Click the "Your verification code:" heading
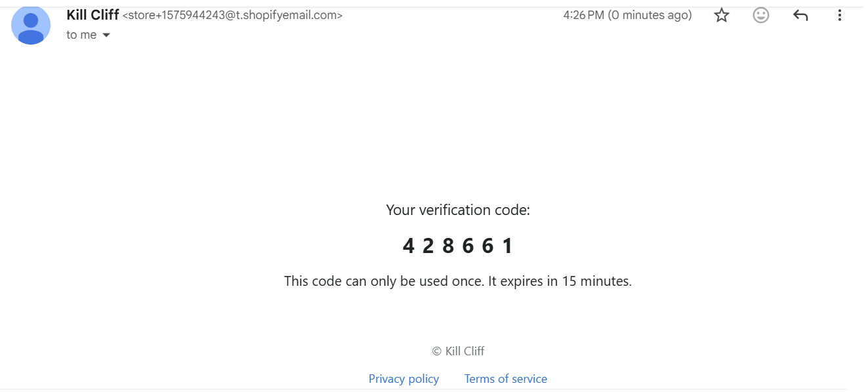868x392 pixels. (x=457, y=210)
